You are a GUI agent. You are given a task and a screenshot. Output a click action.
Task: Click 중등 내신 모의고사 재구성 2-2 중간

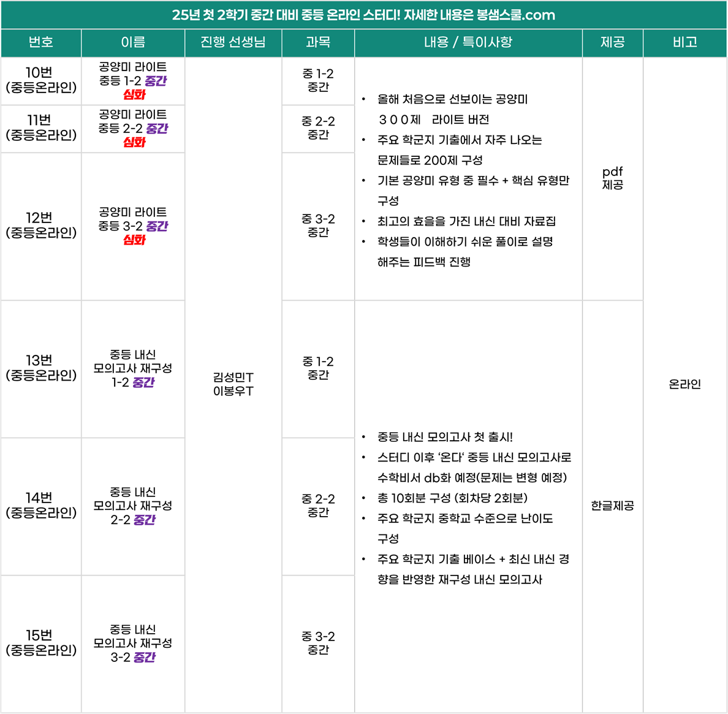tap(133, 506)
